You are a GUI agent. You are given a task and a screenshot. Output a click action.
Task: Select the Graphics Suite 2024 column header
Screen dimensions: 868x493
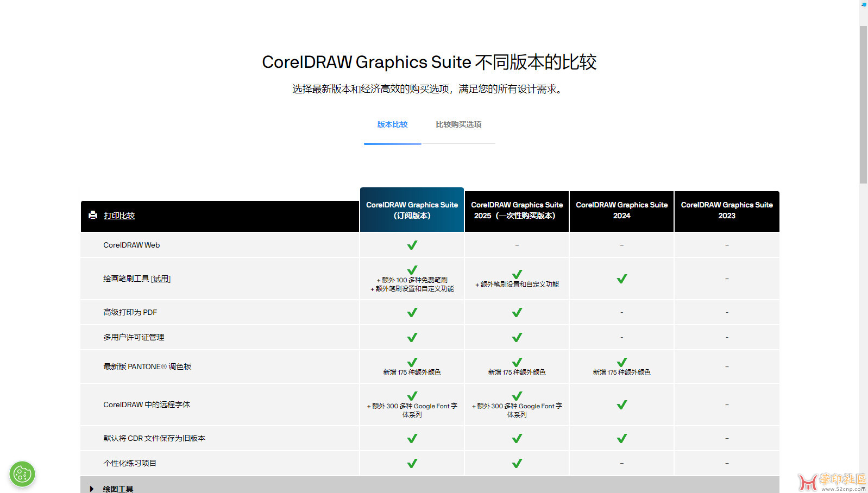(x=621, y=210)
